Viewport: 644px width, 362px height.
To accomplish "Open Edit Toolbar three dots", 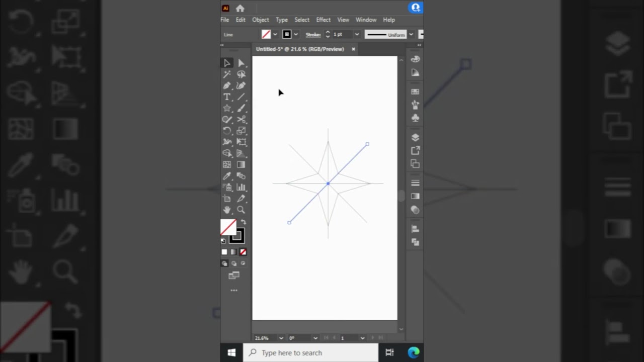I will [x=234, y=291].
